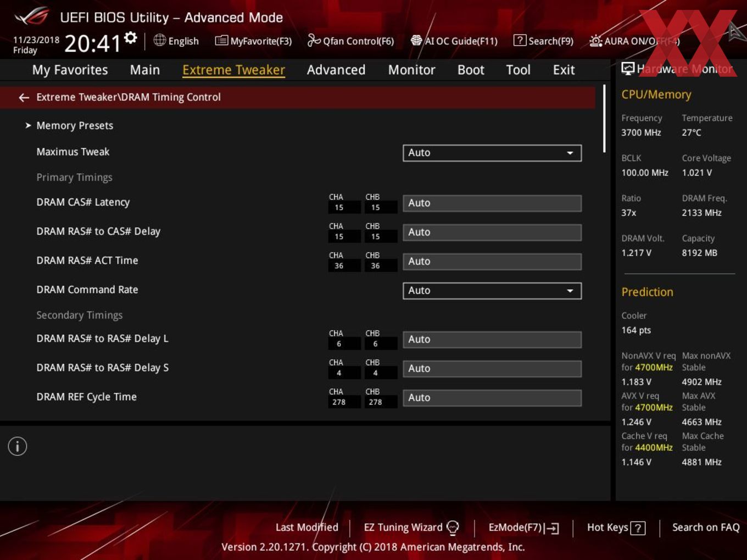Go to the Exit tab

point(564,70)
